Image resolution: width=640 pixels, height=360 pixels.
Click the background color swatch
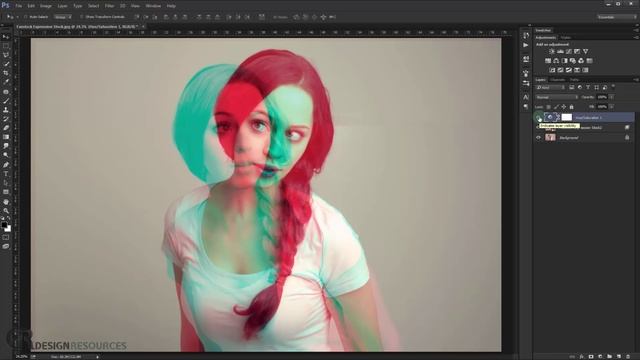pyautogui.click(x=9, y=229)
